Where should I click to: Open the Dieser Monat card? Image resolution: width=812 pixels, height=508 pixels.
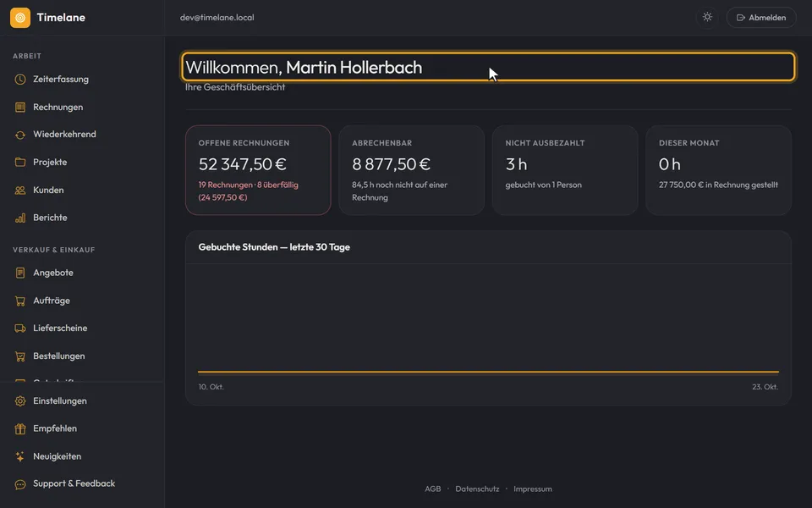point(718,170)
